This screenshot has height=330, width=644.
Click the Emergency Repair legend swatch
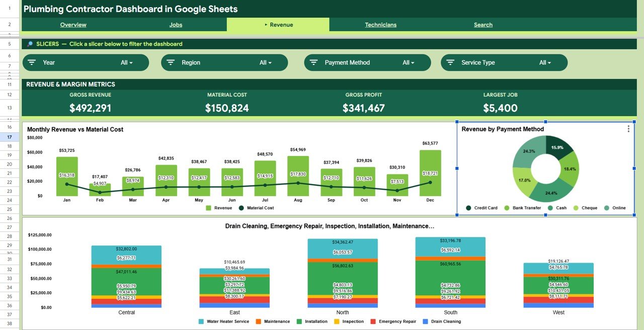pos(373,321)
